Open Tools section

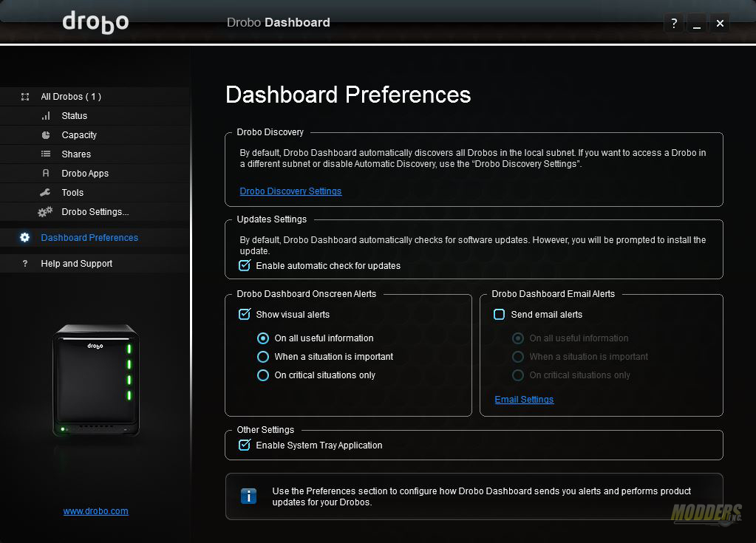pos(95,193)
